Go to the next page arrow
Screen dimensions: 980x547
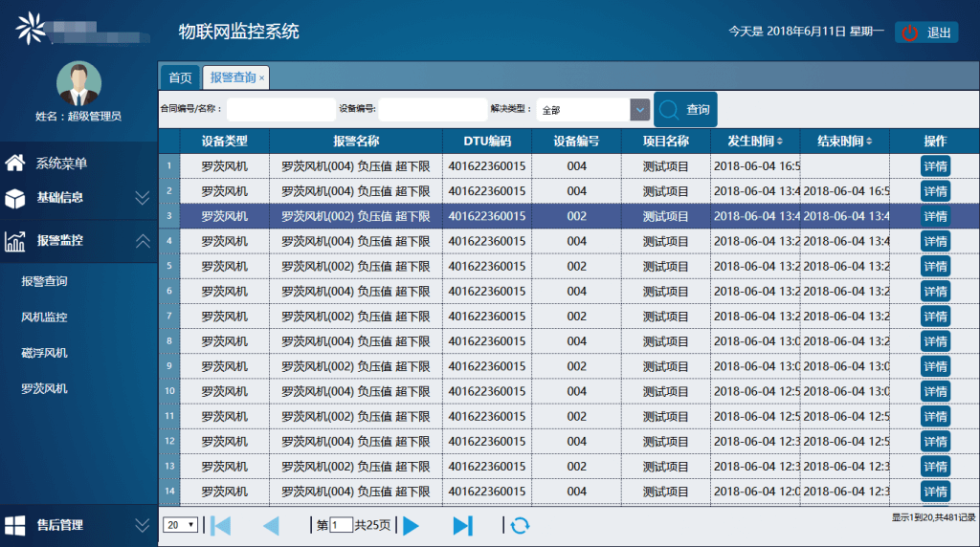point(412,525)
